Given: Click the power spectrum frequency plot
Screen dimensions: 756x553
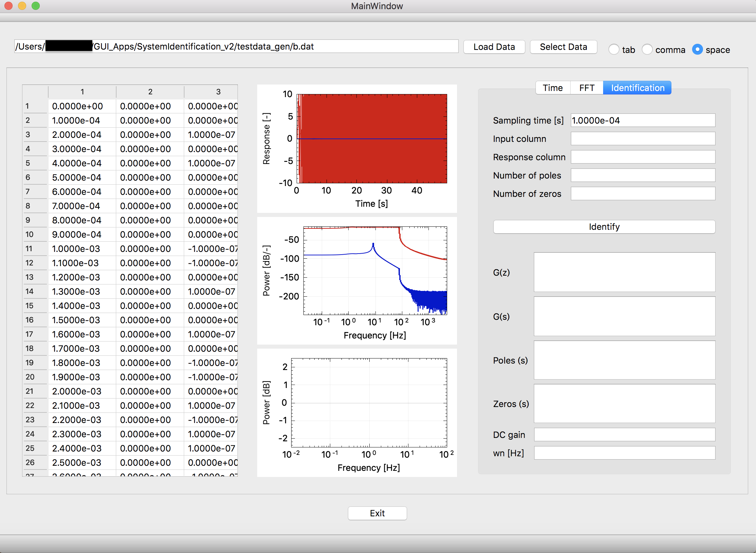Looking at the screenshot, I should pos(357,281).
